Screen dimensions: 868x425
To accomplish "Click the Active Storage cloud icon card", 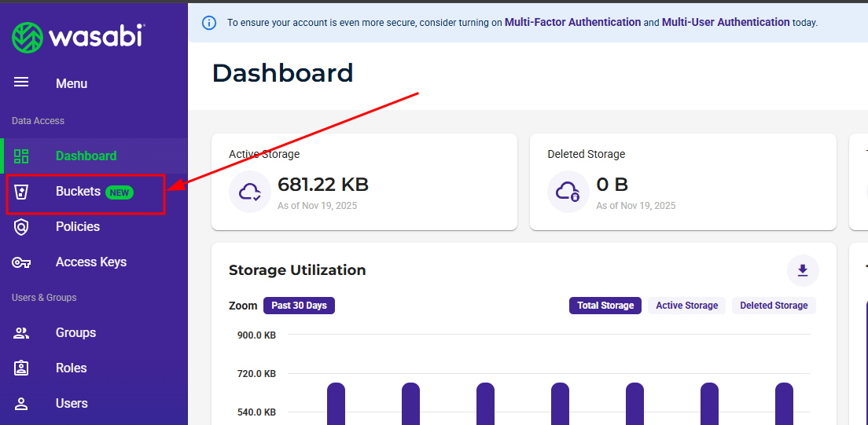I will [x=250, y=192].
